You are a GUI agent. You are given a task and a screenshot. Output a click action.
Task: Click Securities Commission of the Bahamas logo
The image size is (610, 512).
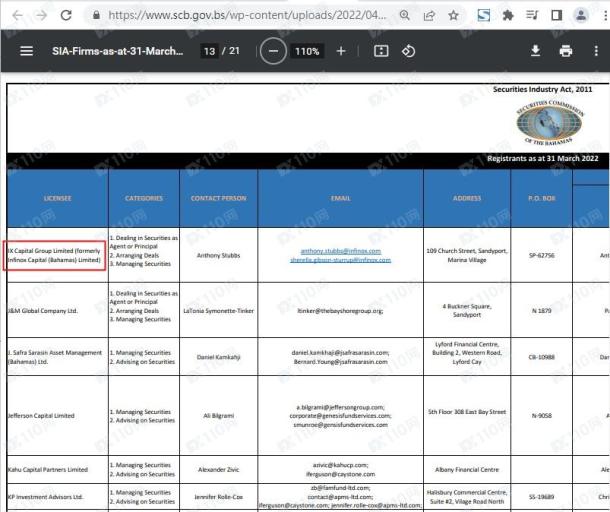pyautogui.click(x=549, y=123)
